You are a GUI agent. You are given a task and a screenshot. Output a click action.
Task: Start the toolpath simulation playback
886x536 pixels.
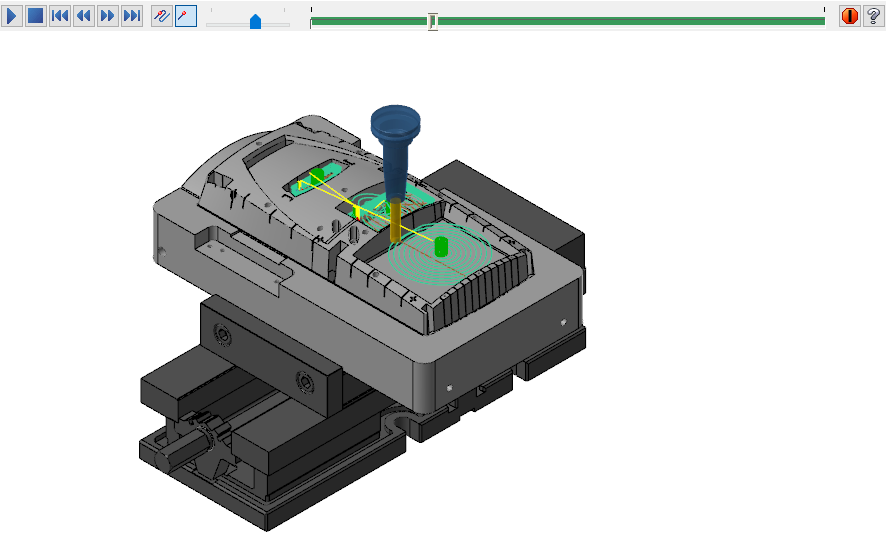point(11,16)
